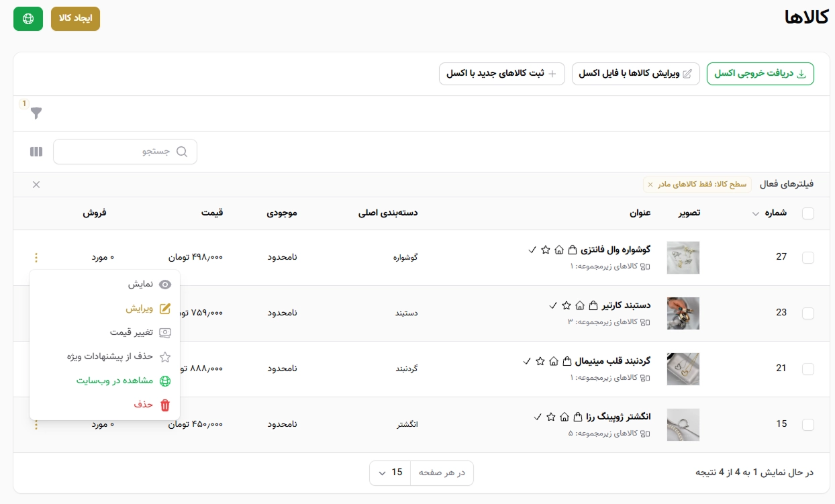Select checkbox for product number 23
The image size is (835, 504).
(x=808, y=313)
